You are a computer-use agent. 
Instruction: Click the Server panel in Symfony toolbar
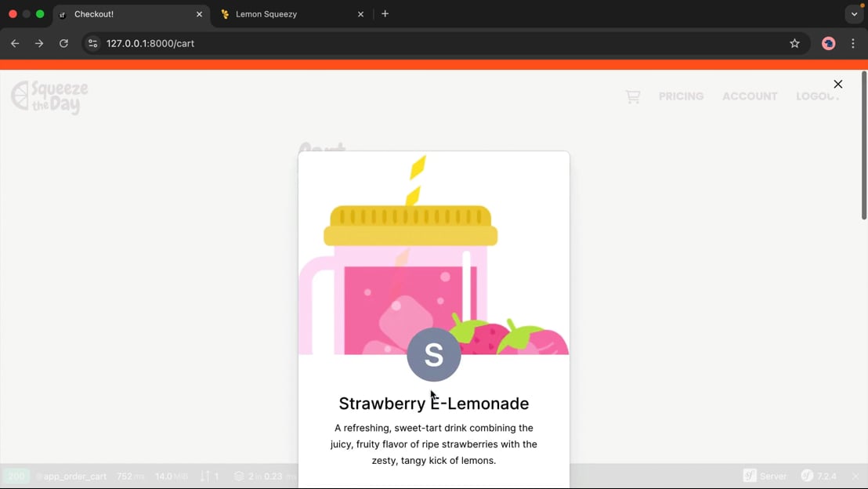pos(765,476)
